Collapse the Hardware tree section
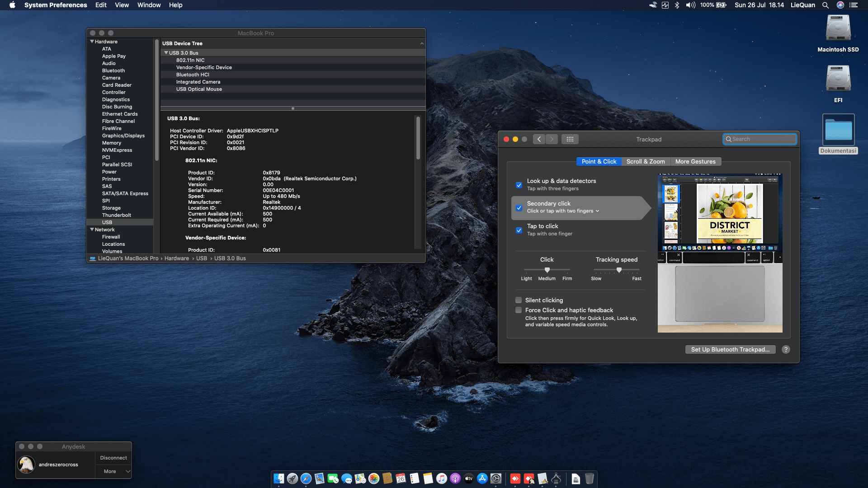The width and height of the screenshot is (868, 488). [x=92, y=42]
